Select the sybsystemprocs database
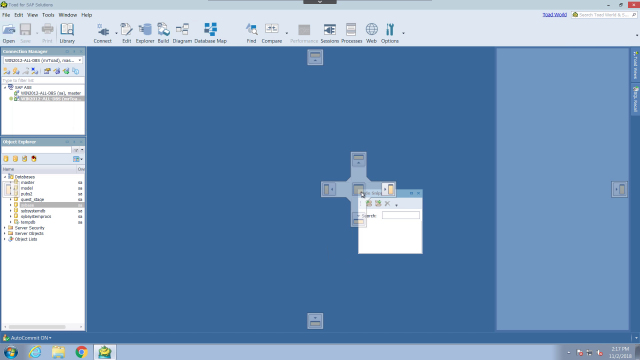The width and height of the screenshot is (640, 360). coord(36,216)
